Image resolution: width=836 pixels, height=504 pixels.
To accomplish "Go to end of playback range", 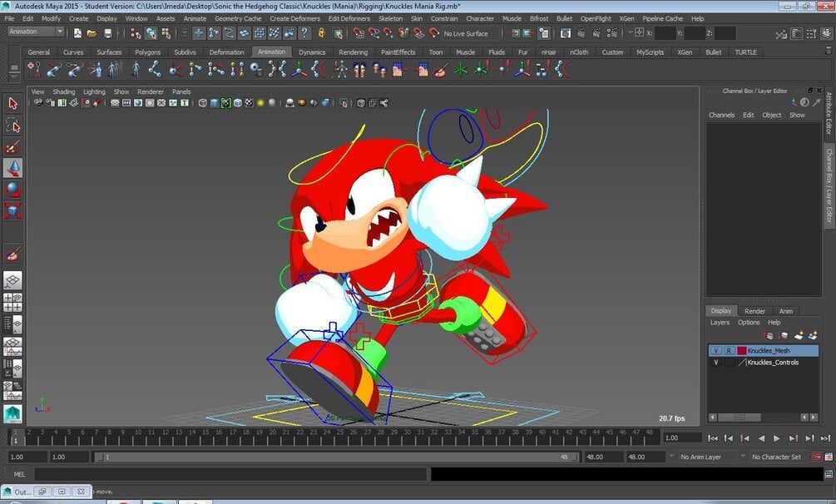I will [825, 437].
